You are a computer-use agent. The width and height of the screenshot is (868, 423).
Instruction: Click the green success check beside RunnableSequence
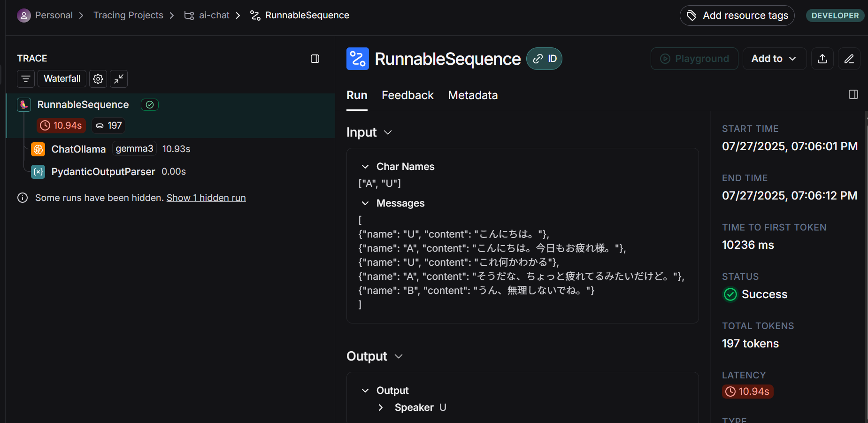150,105
